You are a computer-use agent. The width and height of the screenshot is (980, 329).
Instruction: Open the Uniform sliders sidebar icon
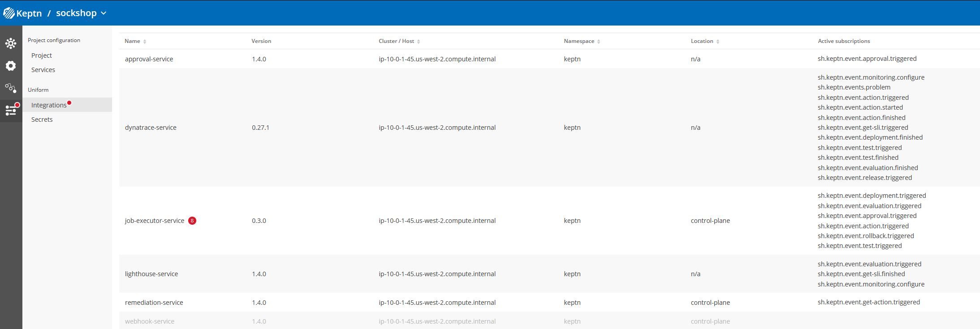[x=11, y=110]
